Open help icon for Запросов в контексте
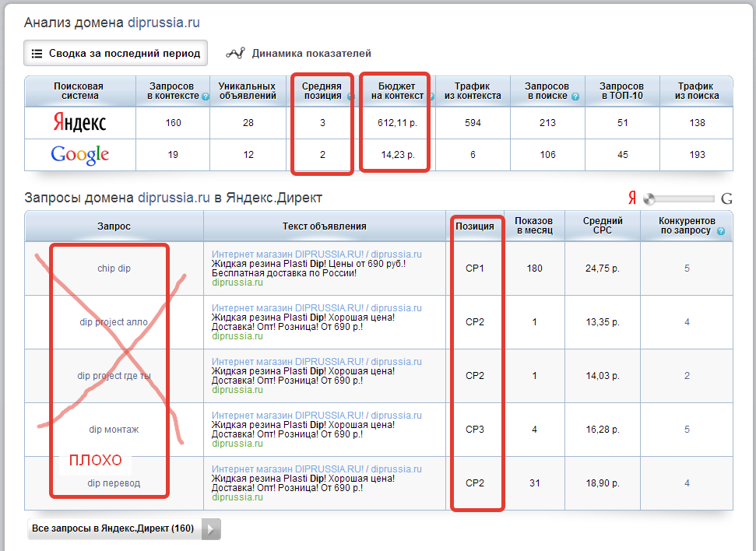The height and width of the screenshot is (551, 756). (x=206, y=97)
